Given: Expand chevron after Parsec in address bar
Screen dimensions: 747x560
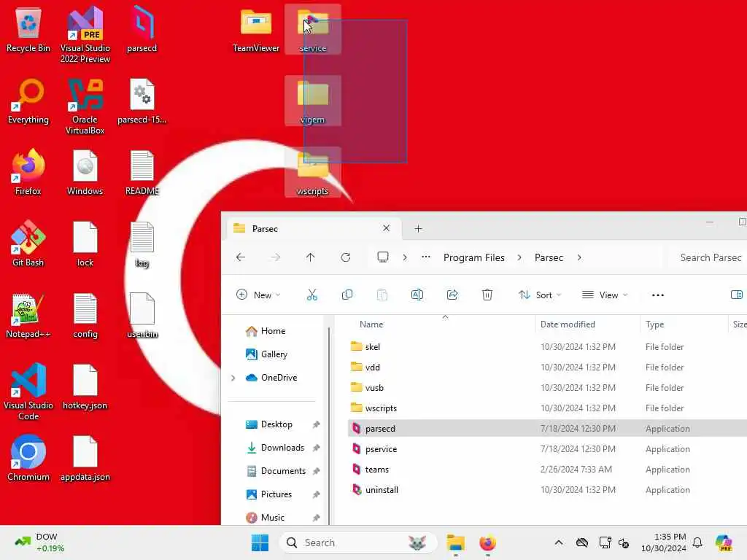Looking at the screenshot, I should point(579,257).
